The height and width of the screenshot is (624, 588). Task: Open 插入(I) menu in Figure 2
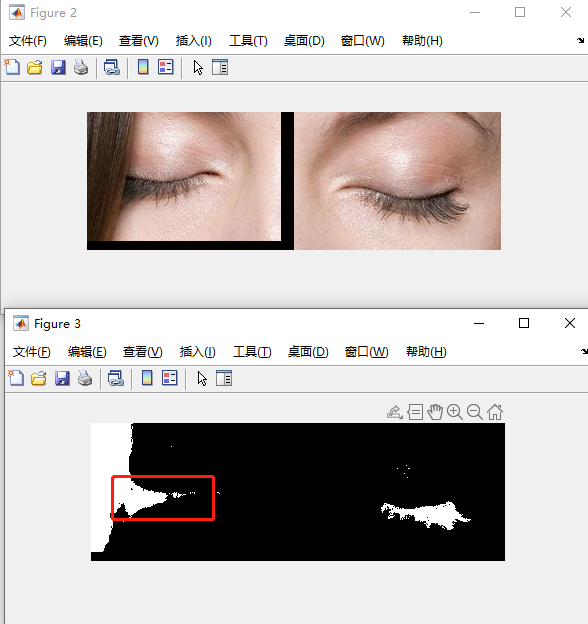click(x=194, y=41)
